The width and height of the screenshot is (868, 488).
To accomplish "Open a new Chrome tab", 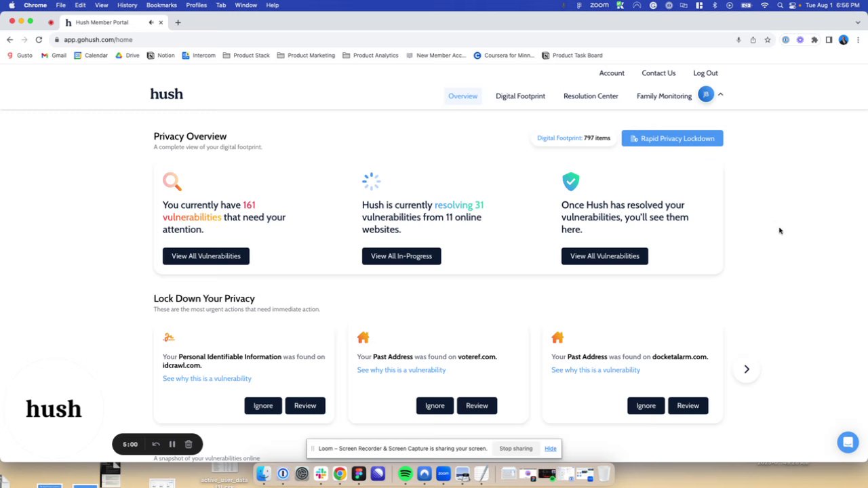I will (x=178, y=22).
